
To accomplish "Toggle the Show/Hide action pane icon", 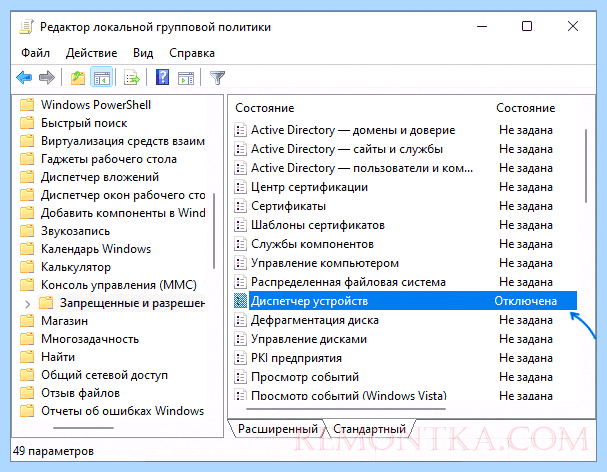I will [x=186, y=77].
